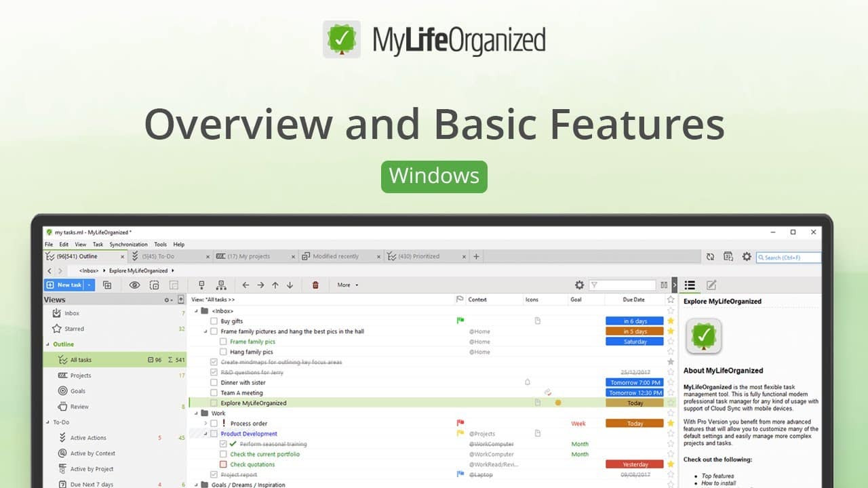Click the sync arrows icon near search
The image size is (868, 488).
(x=710, y=257)
